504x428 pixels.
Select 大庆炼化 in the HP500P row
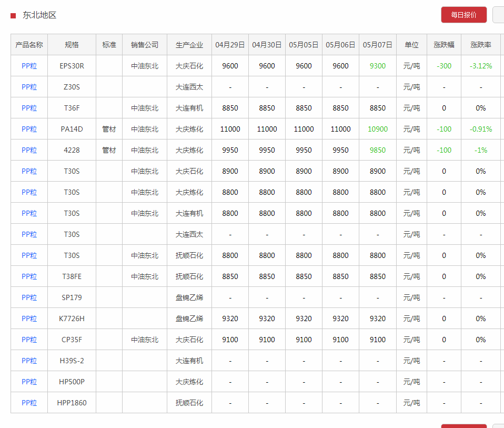coord(189,382)
